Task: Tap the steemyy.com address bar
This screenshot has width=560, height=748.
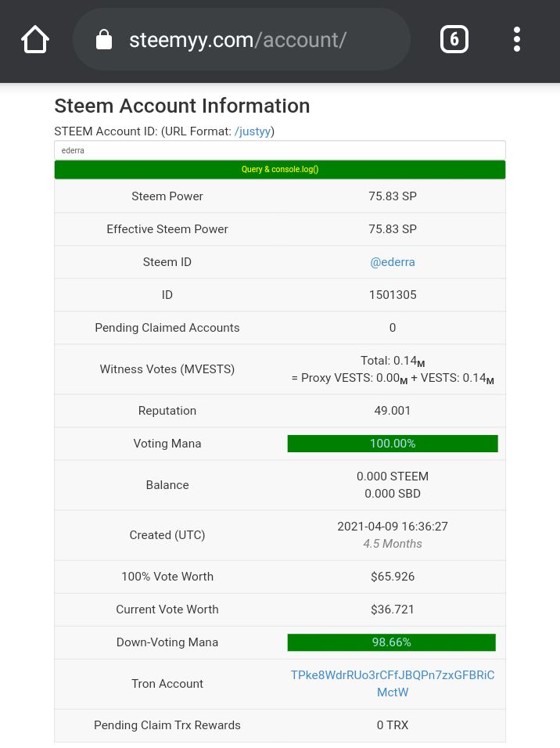Action: click(x=242, y=40)
